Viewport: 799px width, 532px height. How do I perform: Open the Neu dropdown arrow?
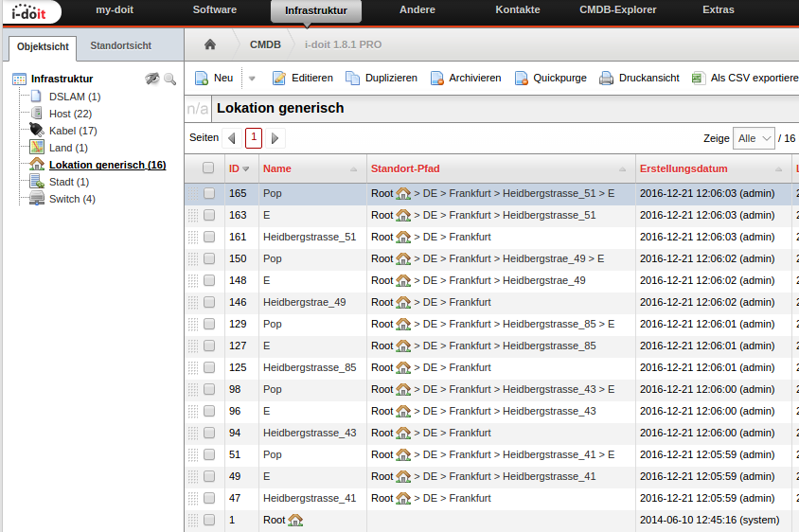coord(252,78)
